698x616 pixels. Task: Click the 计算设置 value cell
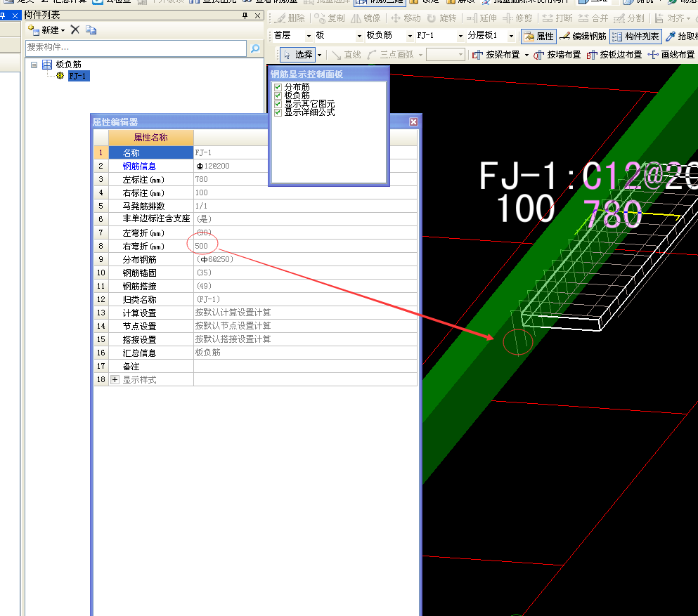point(305,313)
